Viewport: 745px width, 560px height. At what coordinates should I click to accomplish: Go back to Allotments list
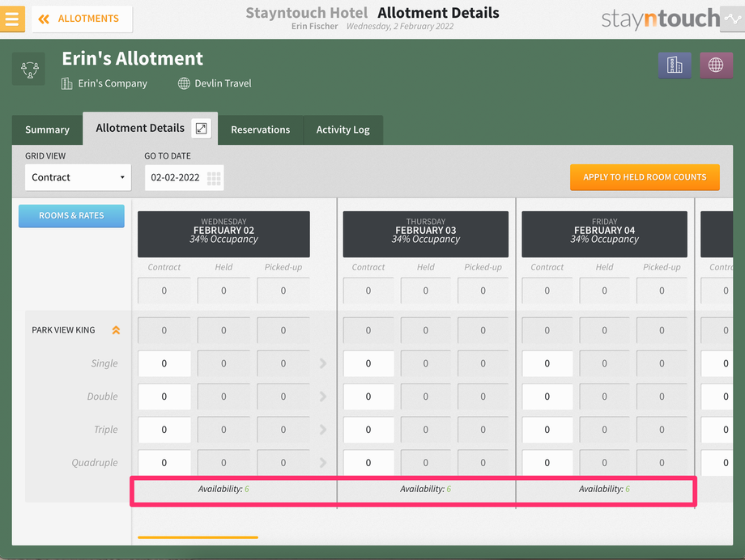(82, 19)
